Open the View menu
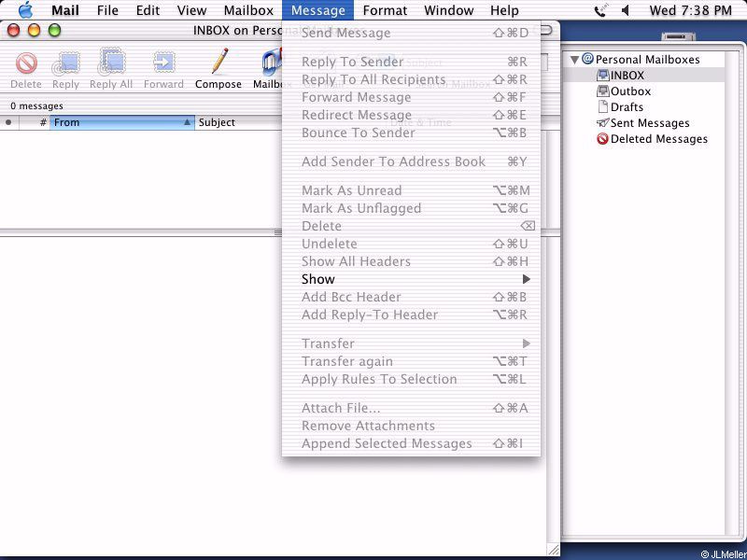 coord(191,10)
